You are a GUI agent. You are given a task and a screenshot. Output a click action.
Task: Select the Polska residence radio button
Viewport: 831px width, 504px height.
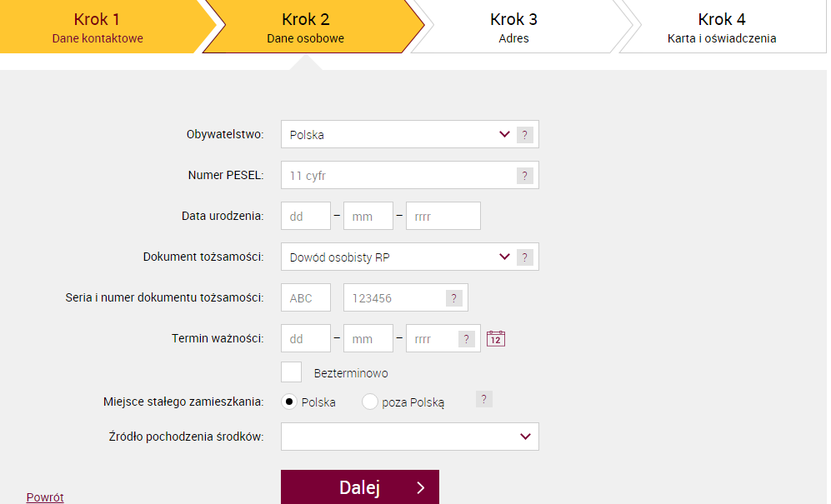(x=289, y=402)
